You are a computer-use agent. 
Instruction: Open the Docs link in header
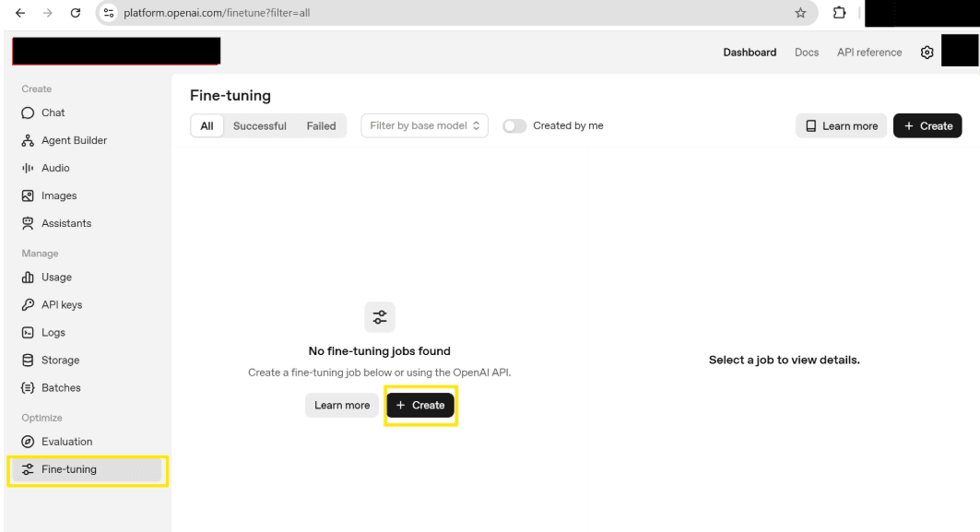point(806,53)
